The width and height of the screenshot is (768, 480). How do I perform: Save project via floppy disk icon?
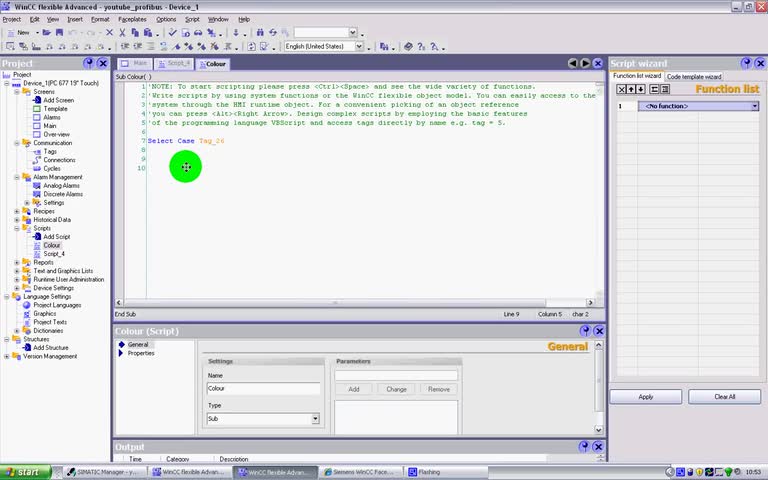click(59, 32)
